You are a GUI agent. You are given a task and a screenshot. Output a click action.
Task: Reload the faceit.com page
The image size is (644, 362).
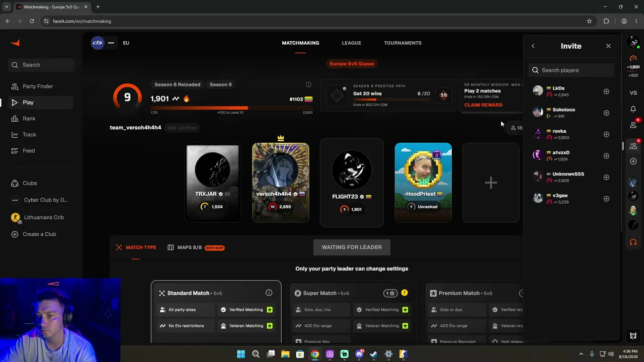32,21
